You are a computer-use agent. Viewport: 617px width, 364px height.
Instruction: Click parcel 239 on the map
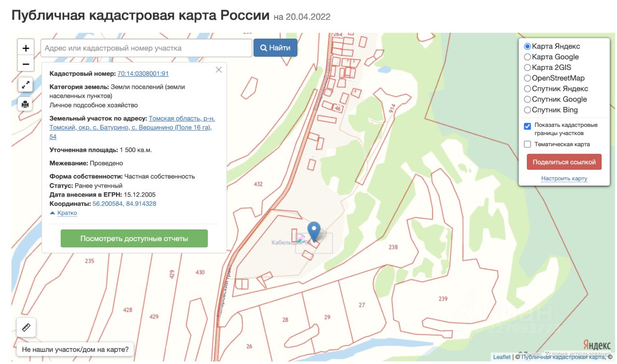pyautogui.click(x=443, y=299)
